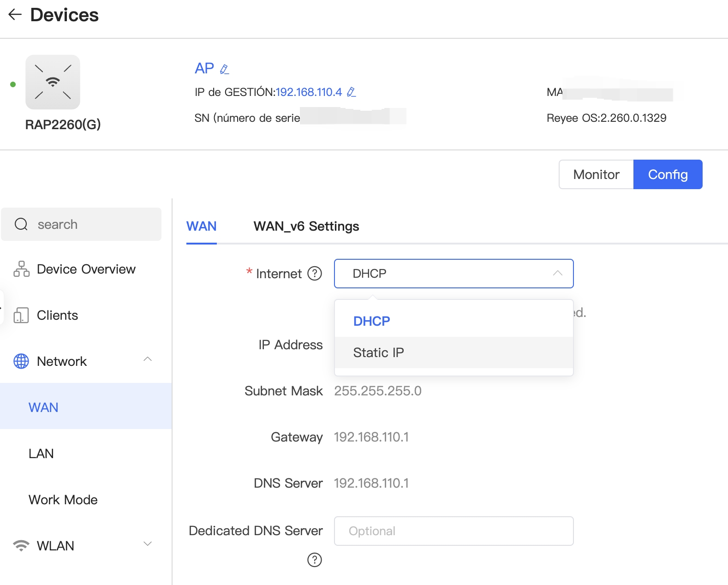Focus the Dedicated DNS Server input field
This screenshot has width=728, height=585.
pos(453,531)
